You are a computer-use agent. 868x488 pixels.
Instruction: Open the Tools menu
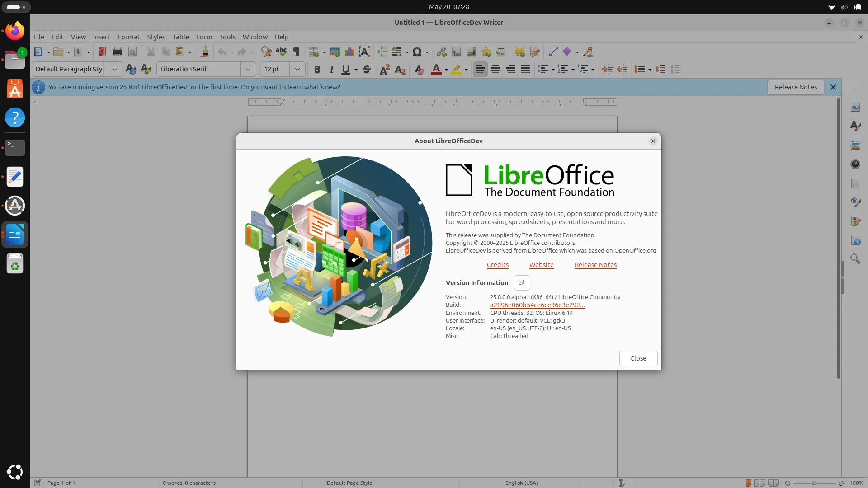(x=227, y=37)
